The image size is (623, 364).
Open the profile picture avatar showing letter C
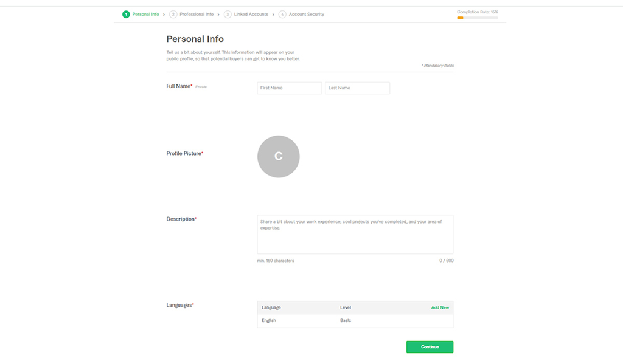(278, 156)
